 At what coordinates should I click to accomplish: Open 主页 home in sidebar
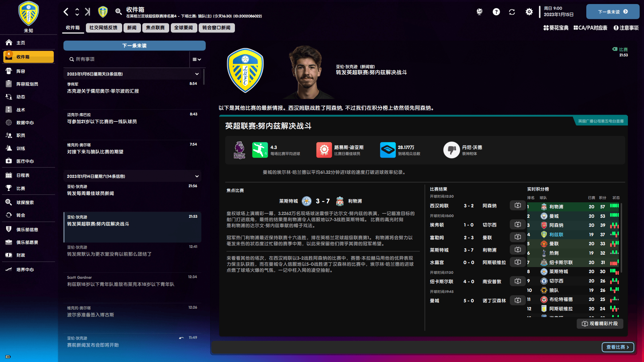tap(28, 43)
